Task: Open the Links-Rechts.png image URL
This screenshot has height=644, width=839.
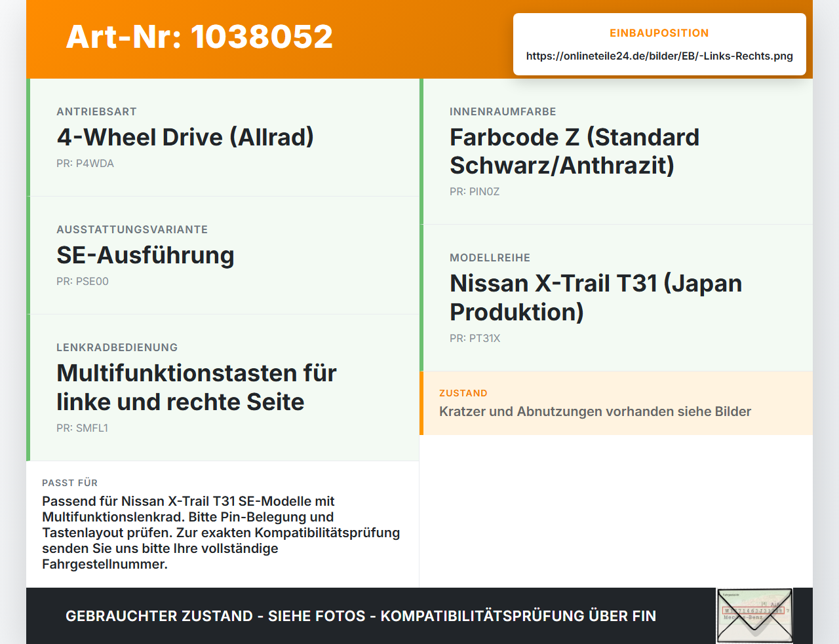Action: point(659,56)
